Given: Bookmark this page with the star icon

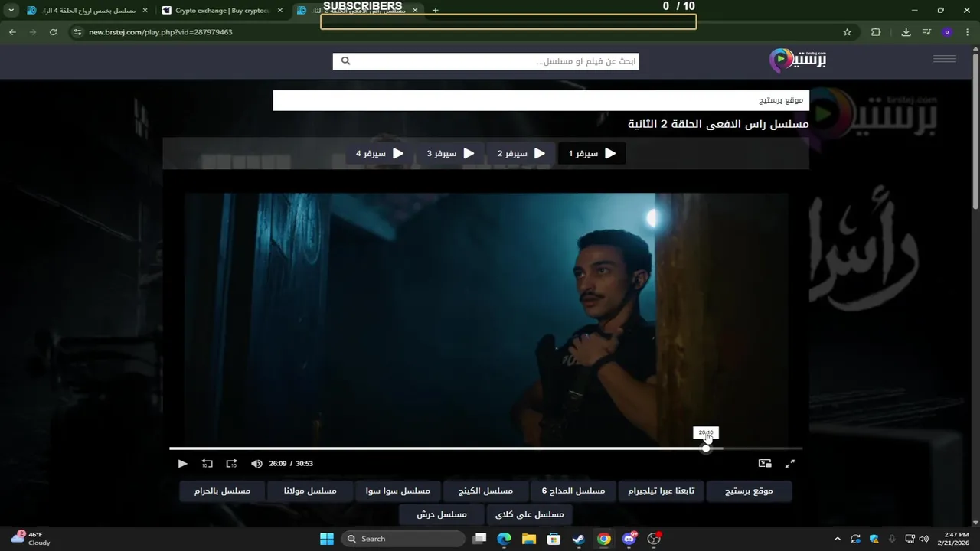Looking at the screenshot, I should pos(847,32).
